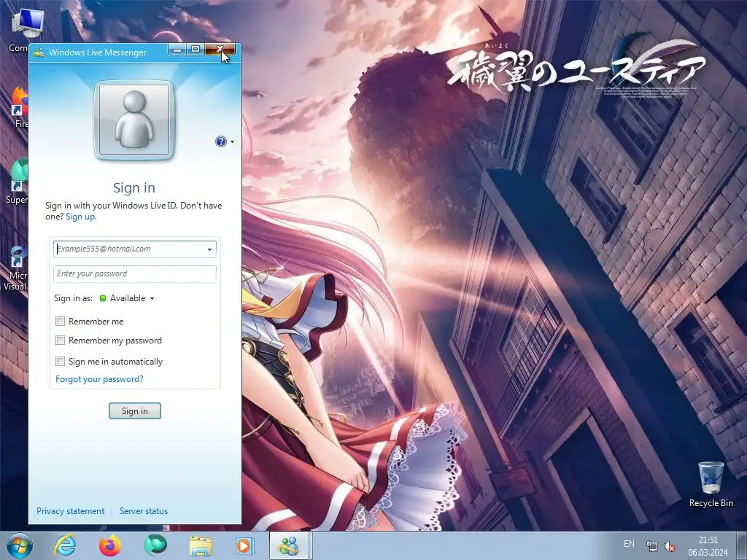Enable the Remember me checkbox
Viewport: 747px width, 560px height.
60,322
